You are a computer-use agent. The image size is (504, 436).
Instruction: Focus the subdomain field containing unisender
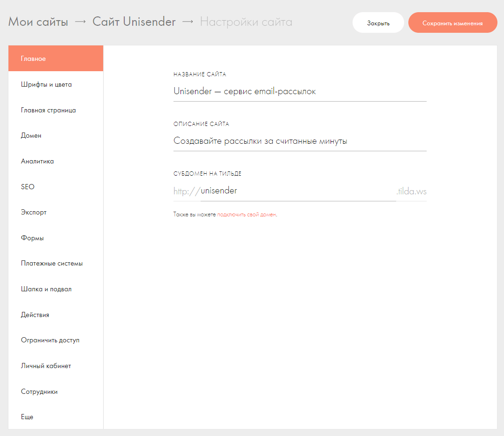(x=298, y=191)
